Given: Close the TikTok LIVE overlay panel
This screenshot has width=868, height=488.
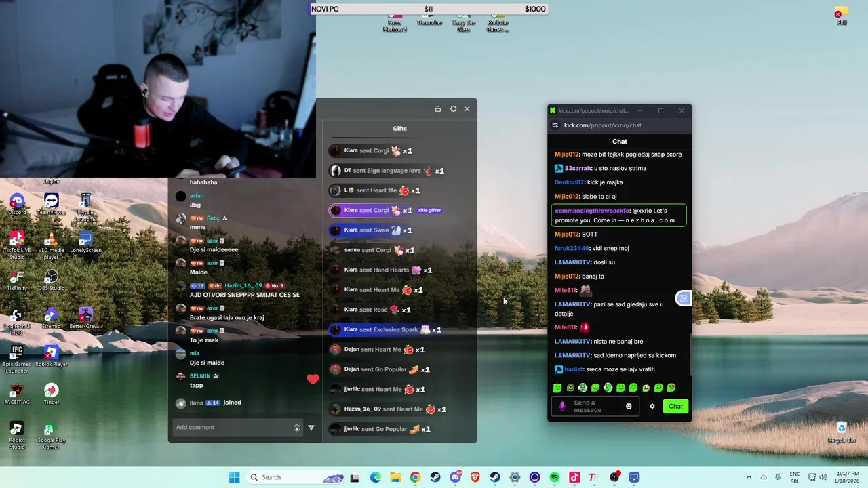Looking at the screenshot, I should (467, 109).
